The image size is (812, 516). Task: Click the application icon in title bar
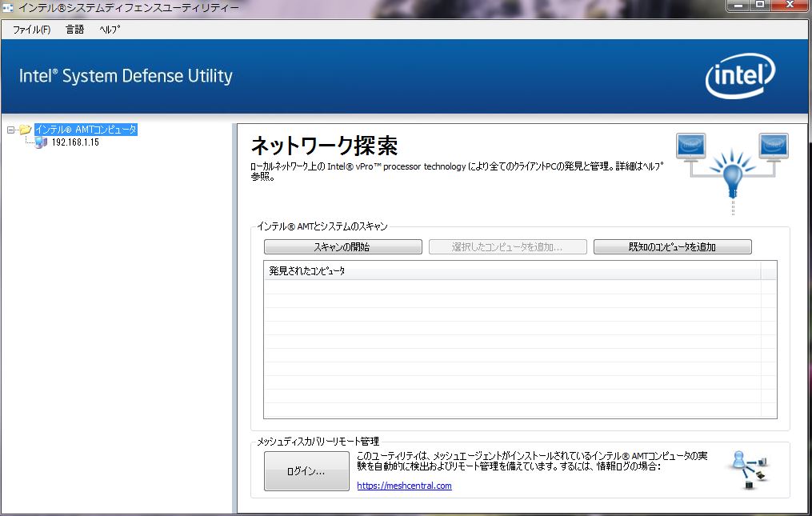pos(8,8)
